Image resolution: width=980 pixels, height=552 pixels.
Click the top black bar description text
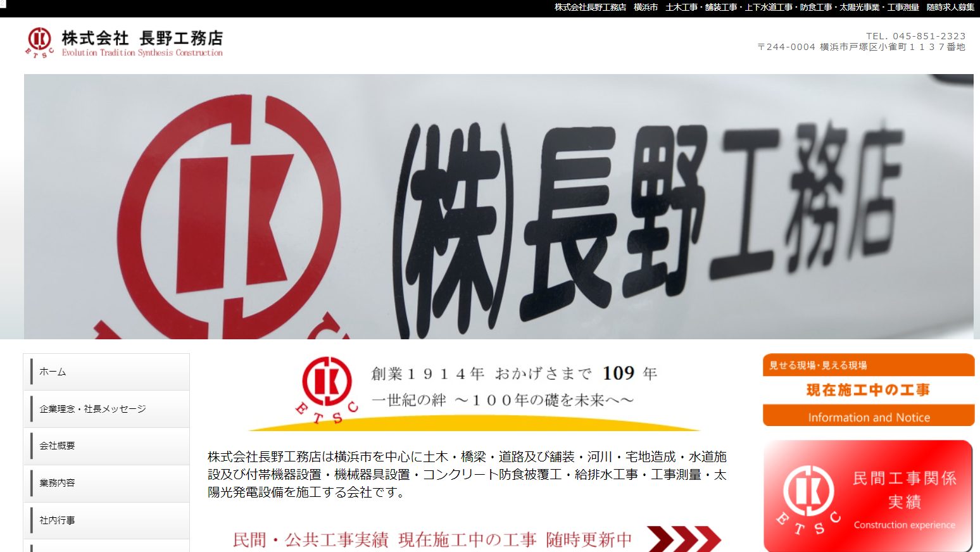click(765, 8)
